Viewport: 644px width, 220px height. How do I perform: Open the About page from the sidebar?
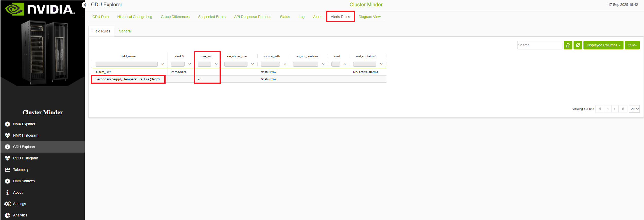[18, 192]
